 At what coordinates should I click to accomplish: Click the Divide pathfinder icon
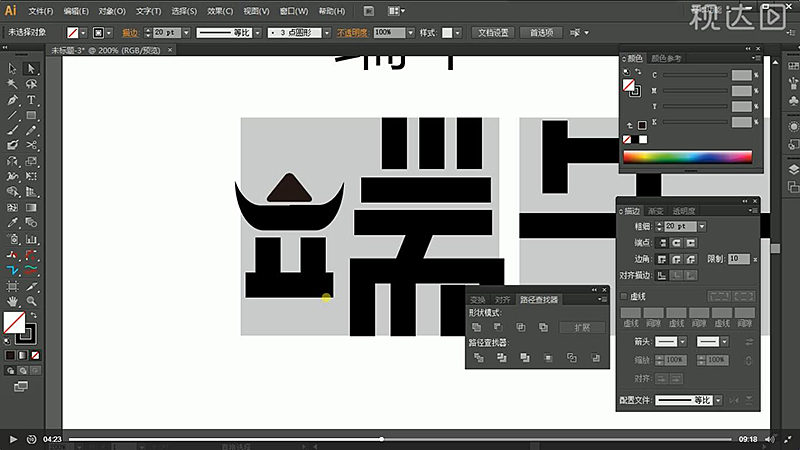tap(479, 358)
